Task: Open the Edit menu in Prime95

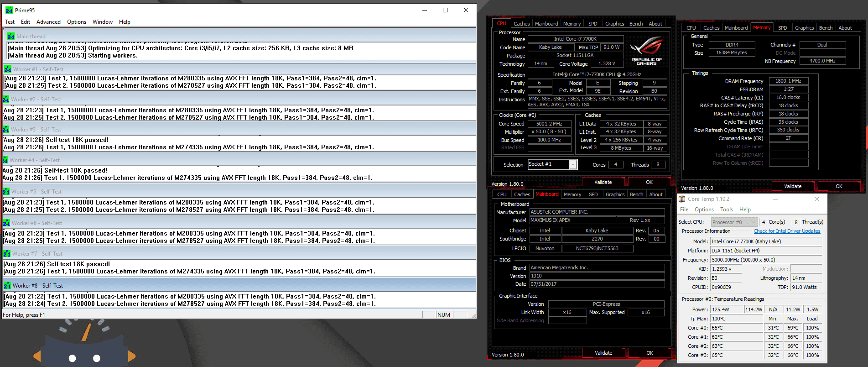Action: (26, 22)
